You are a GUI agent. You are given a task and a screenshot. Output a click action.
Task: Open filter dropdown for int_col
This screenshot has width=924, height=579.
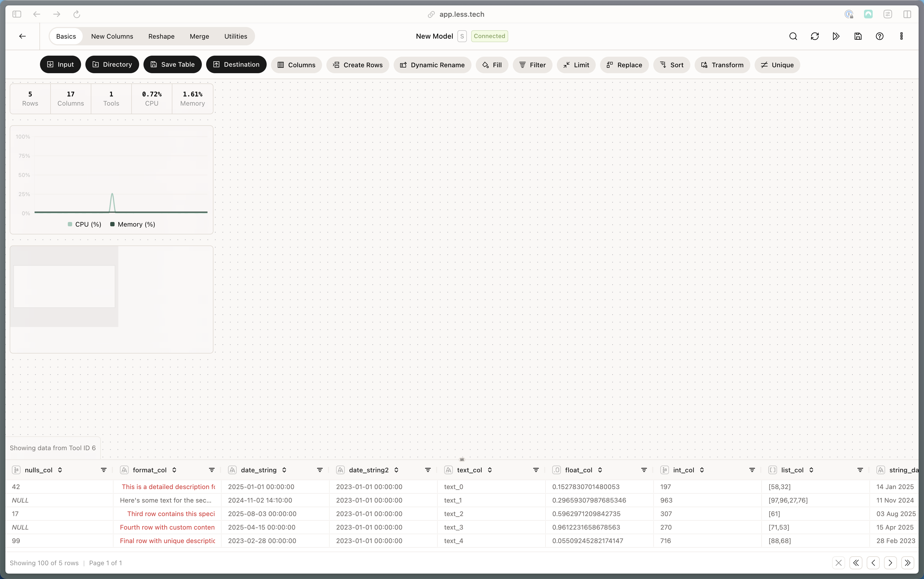pyautogui.click(x=752, y=470)
